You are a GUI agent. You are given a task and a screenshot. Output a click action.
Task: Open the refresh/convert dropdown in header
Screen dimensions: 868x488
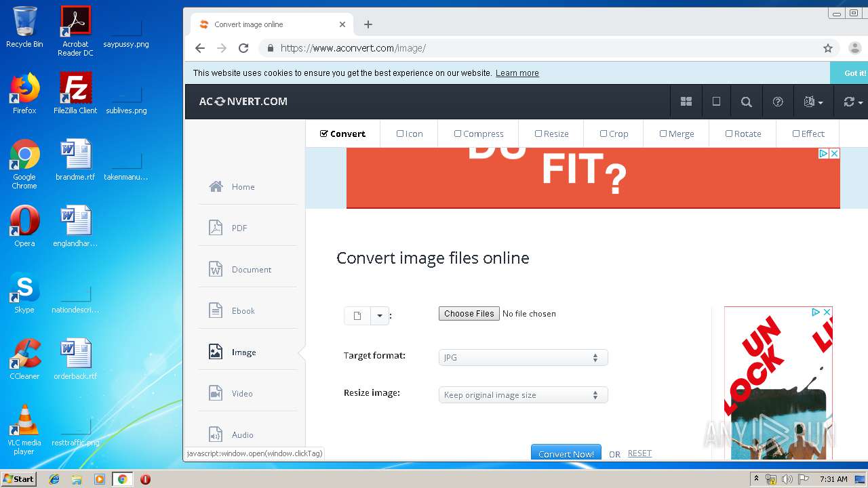coord(852,102)
